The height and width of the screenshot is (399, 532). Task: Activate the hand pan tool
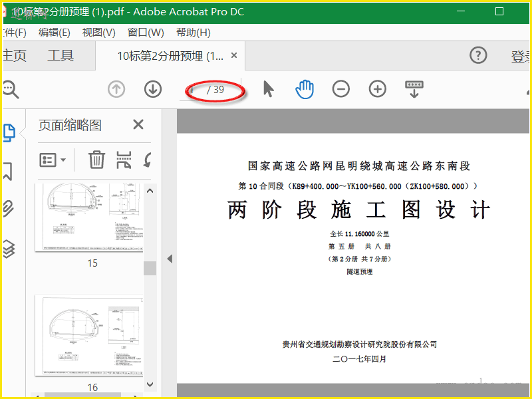tap(305, 89)
